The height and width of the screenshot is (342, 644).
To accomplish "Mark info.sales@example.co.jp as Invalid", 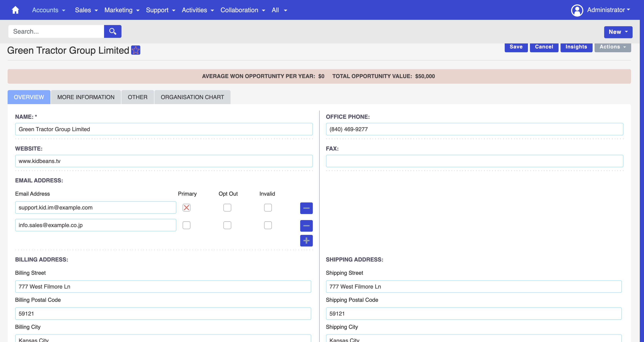I will (x=268, y=225).
